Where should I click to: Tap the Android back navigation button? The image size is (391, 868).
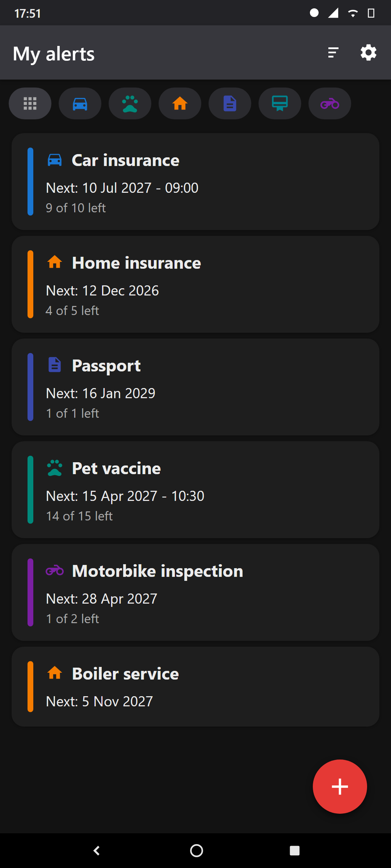coord(97,851)
